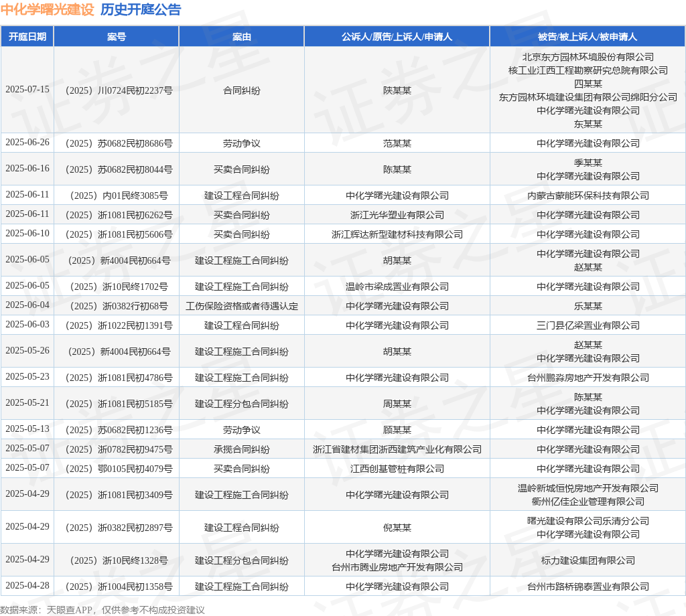Select case number (2025)苏0682民初8686号
Image resolution: width=686 pixels, height=616 pixels.
pyautogui.click(x=119, y=143)
